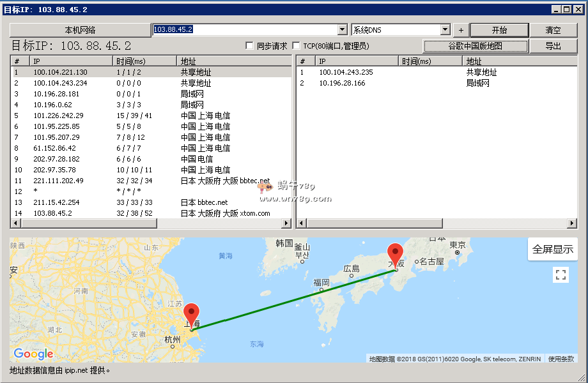Image resolution: width=588 pixels, height=383 pixels.
Task: Toggle fullscreen map view icon
Action: click(x=561, y=275)
